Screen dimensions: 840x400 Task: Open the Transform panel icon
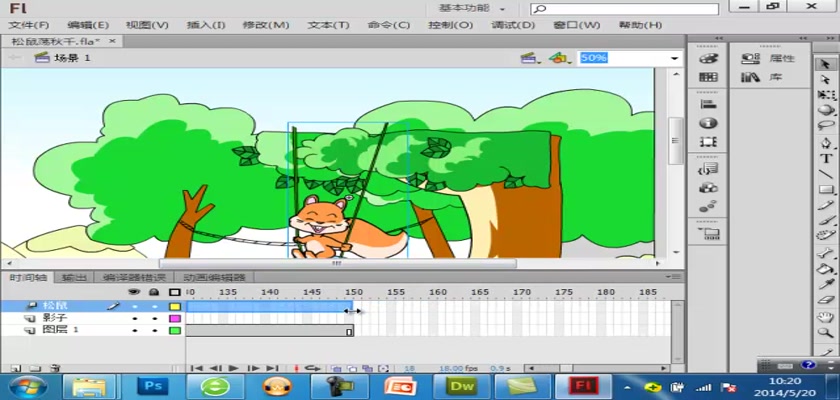(708, 142)
